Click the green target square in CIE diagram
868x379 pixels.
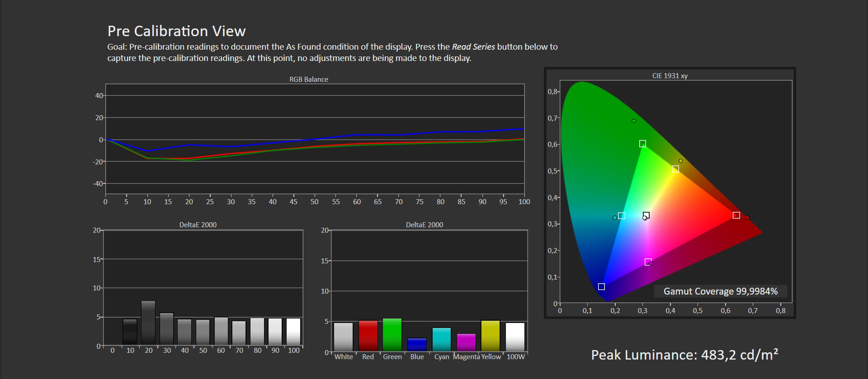tap(642, 144)
